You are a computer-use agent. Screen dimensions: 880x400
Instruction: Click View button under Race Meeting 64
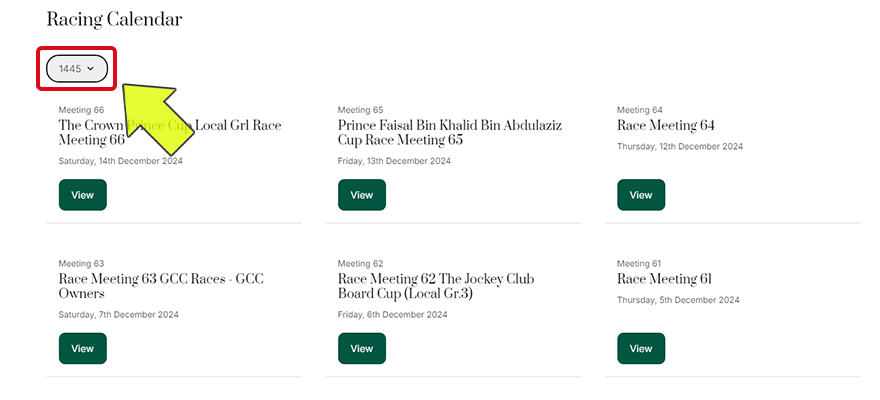tap(641, 195)
